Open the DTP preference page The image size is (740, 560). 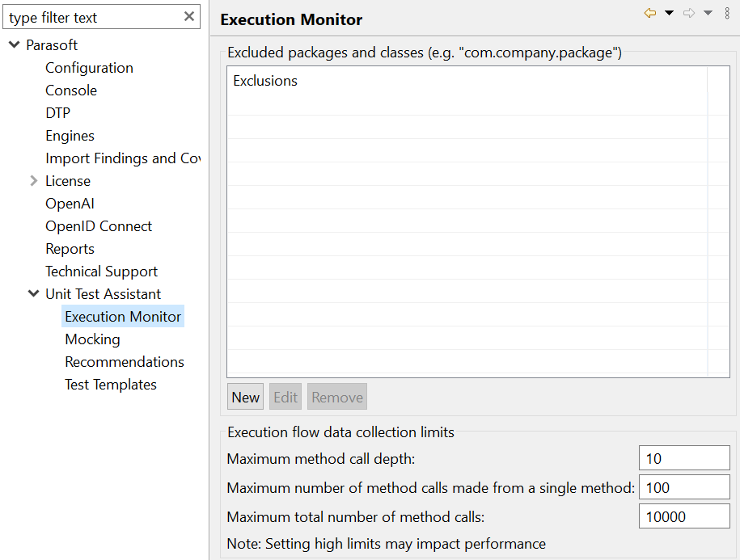pyautogui.click(x=57, y=113)
